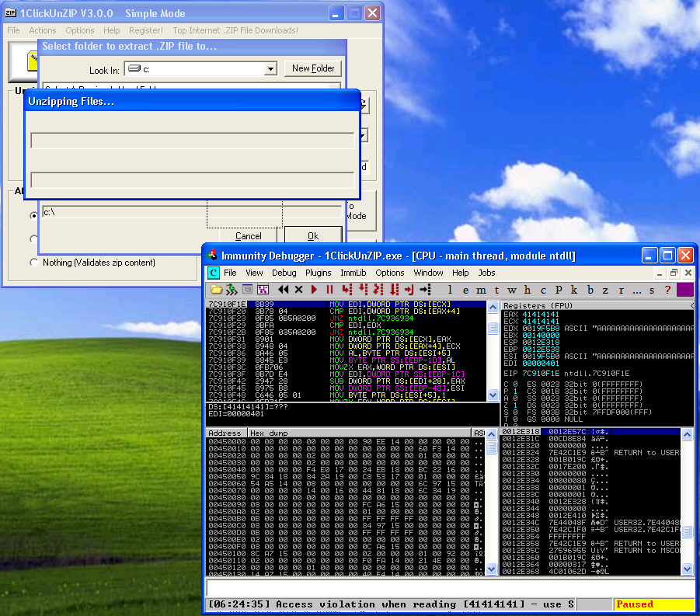
Task: Show the call stack with the 'k' button
Action: [x=574, y=291]
